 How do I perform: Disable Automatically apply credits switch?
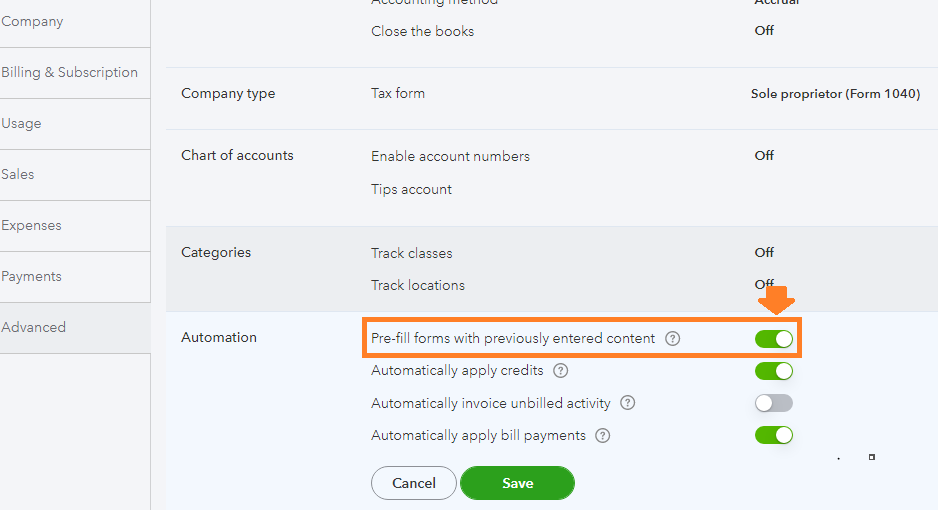point(773,371)
